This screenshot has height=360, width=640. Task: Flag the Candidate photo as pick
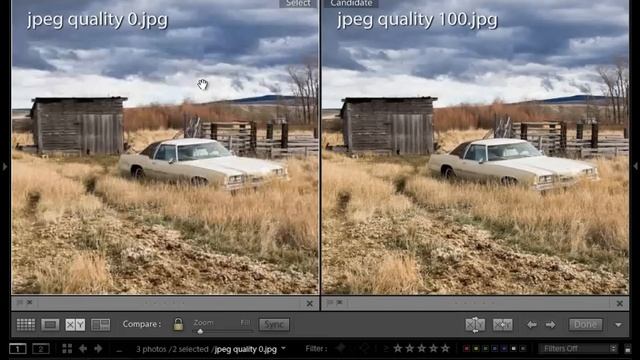[x=330, y=302]
